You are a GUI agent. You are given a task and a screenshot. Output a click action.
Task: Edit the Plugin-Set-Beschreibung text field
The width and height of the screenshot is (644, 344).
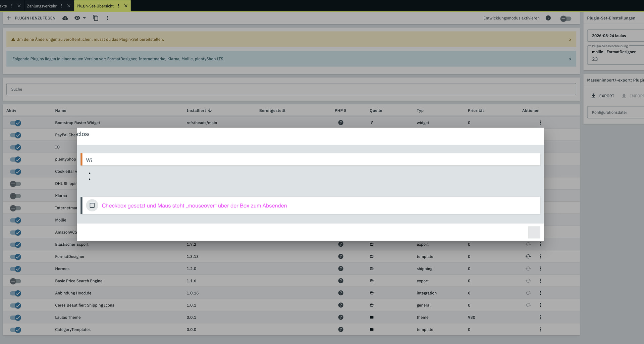615,55
